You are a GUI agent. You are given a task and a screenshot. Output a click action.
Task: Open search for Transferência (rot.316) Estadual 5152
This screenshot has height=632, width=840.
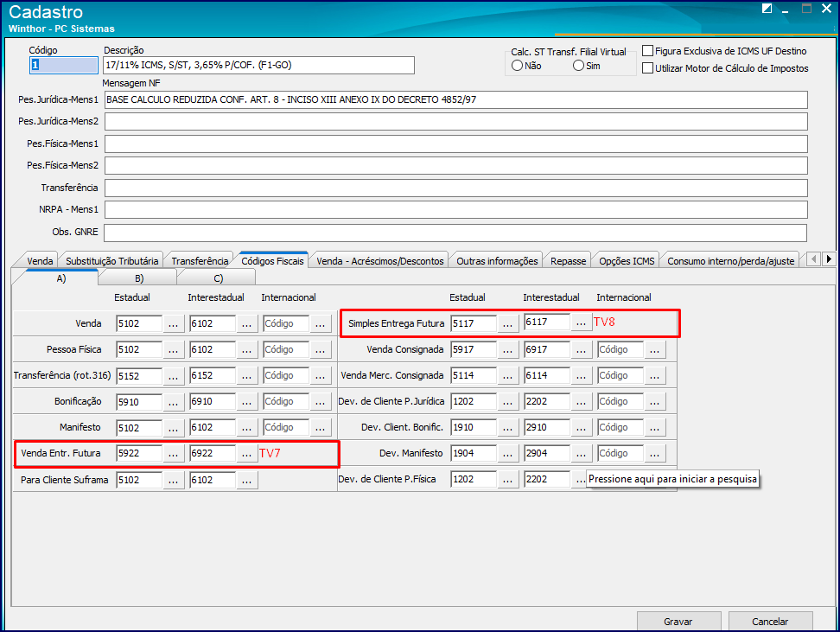[173, 376]
